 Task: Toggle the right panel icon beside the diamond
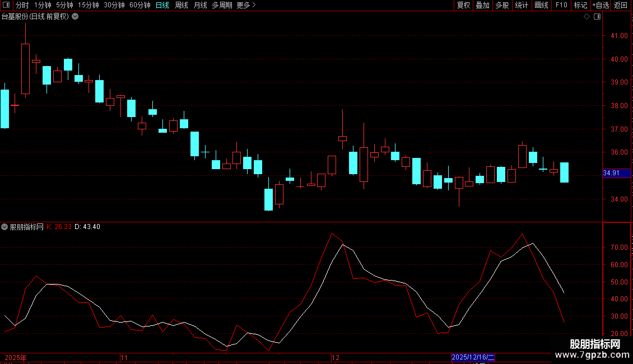597,17
